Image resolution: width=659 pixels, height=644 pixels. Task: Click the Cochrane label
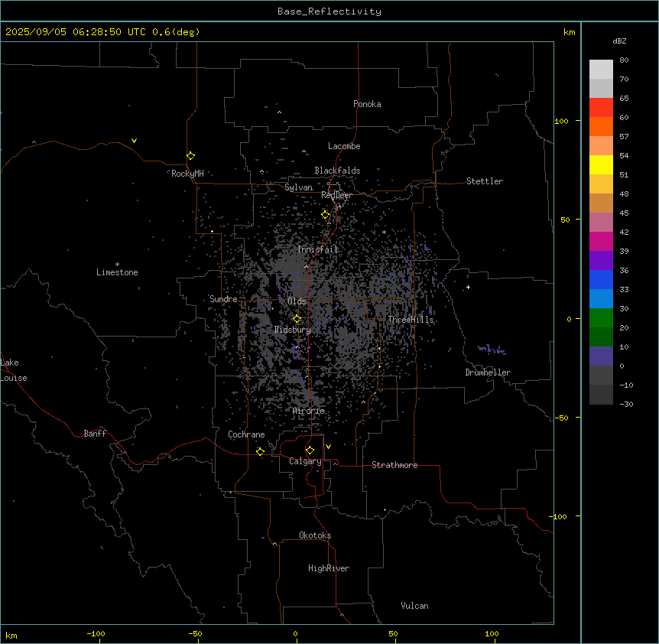(x=246, y=434)
